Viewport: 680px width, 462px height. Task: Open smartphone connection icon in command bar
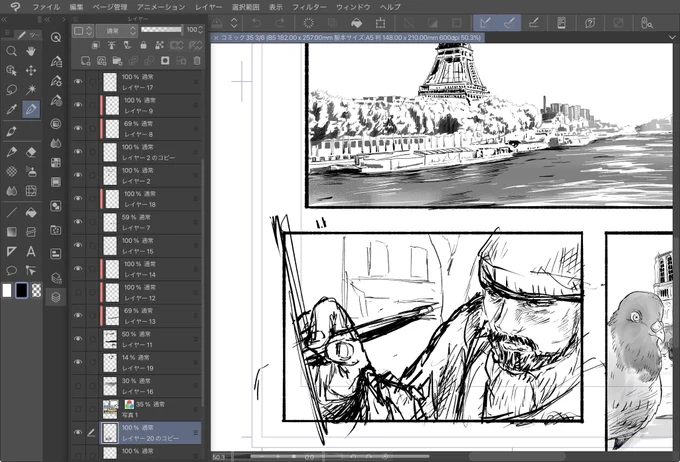(x=561, y=23)
